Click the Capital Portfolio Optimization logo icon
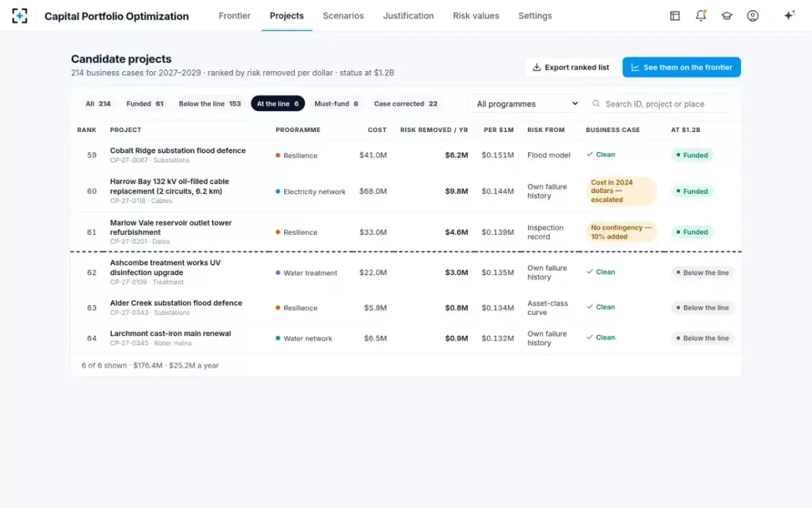The image size is (812, 508). (20, 16)
